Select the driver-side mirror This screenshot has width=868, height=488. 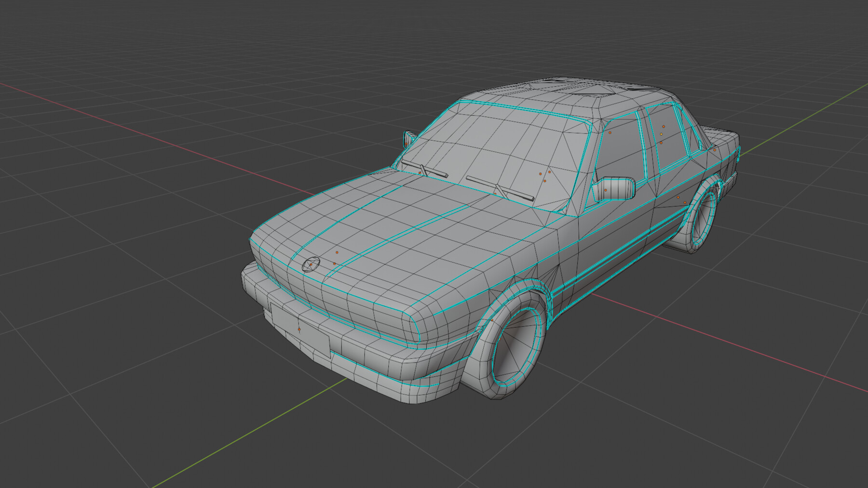[x=616, y=188]
